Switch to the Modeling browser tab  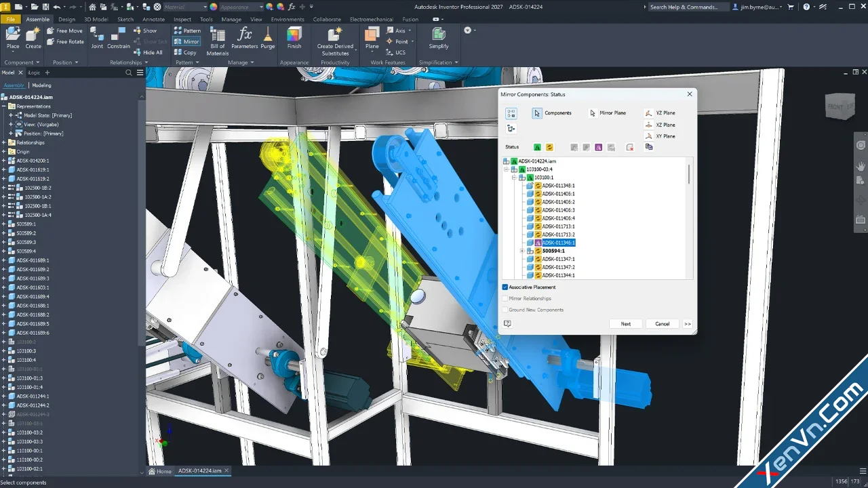41,85
